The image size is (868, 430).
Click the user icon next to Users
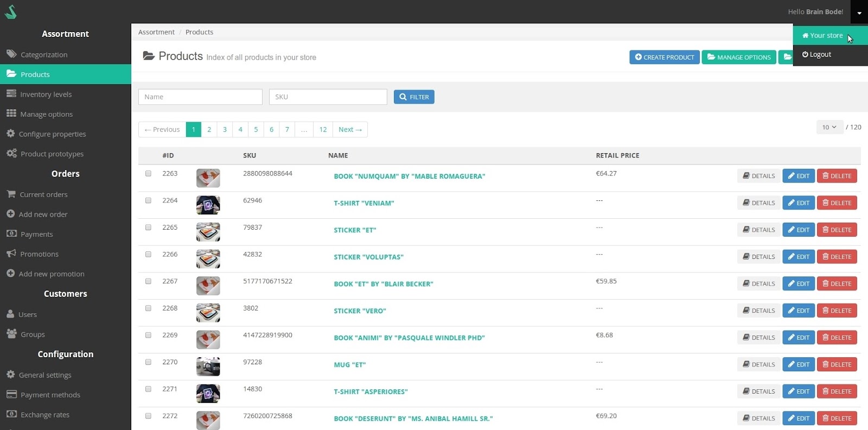click(10, 314)
